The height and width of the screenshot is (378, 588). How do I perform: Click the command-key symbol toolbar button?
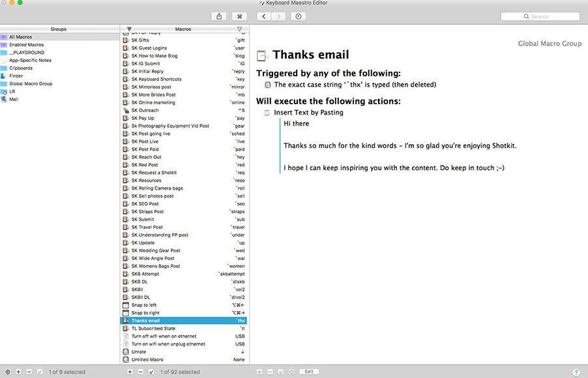239,16
